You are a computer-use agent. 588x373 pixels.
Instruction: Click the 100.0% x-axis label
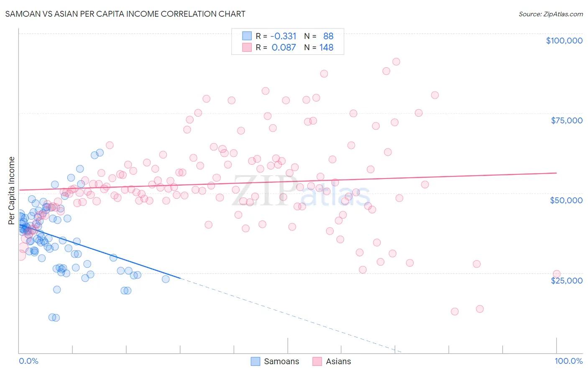(568, 361)
